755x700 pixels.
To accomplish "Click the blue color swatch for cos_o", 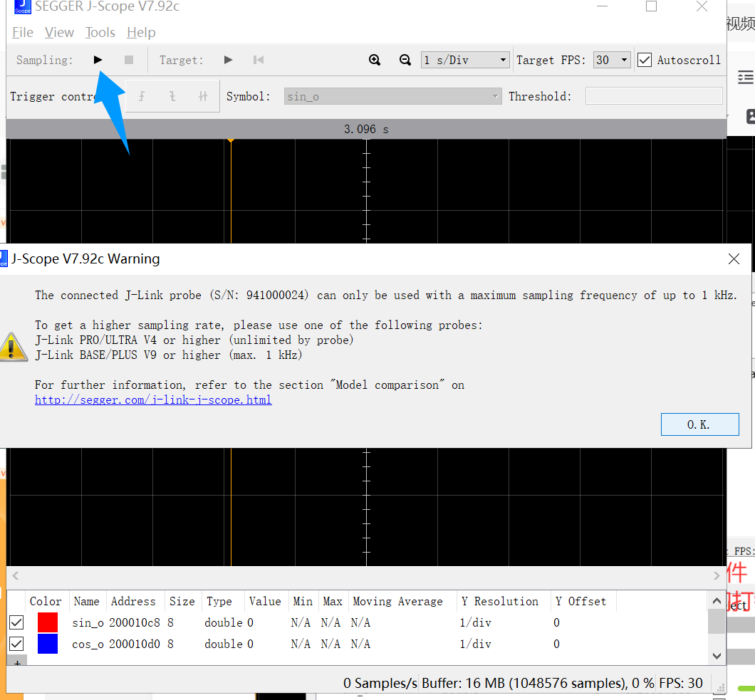I will [x=48, y=644].
